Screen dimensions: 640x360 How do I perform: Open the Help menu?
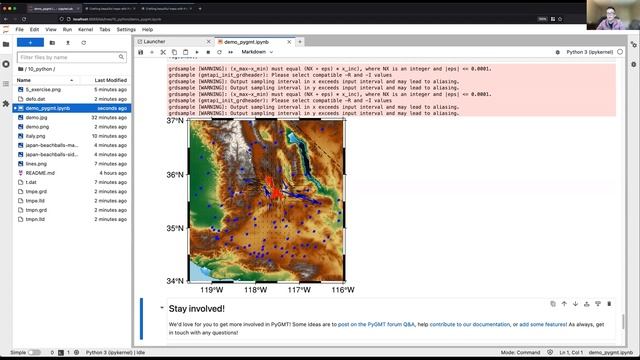(x=147, y=29)
